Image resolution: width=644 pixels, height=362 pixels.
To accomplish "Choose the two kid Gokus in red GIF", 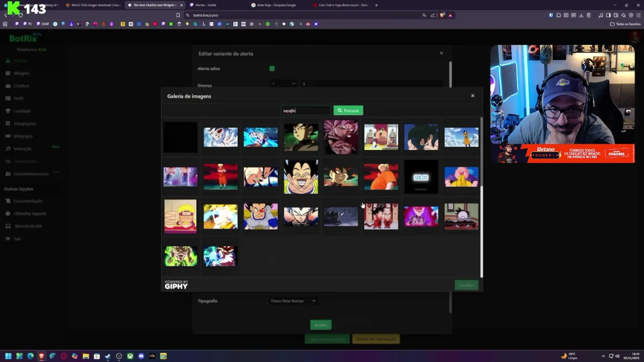I will pyautogui.click(x=381, y=216).
